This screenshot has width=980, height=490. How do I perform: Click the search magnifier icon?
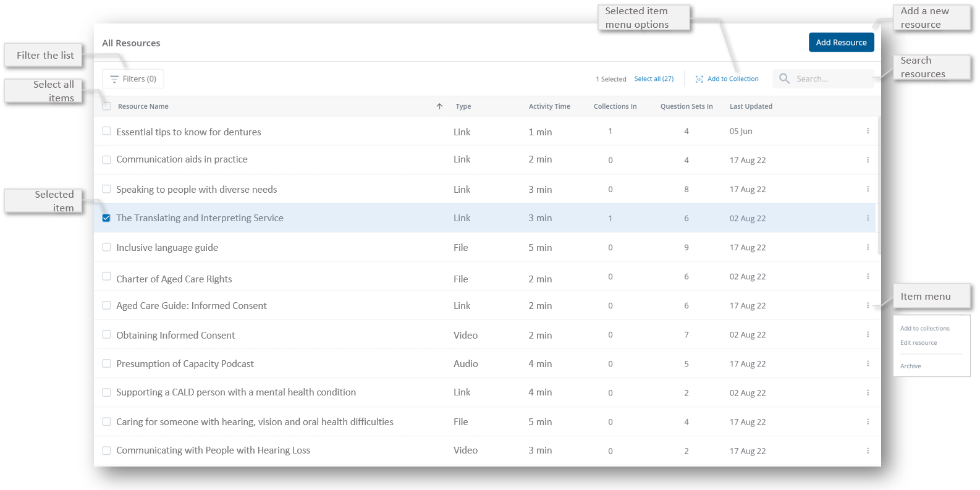coord(784,78)
